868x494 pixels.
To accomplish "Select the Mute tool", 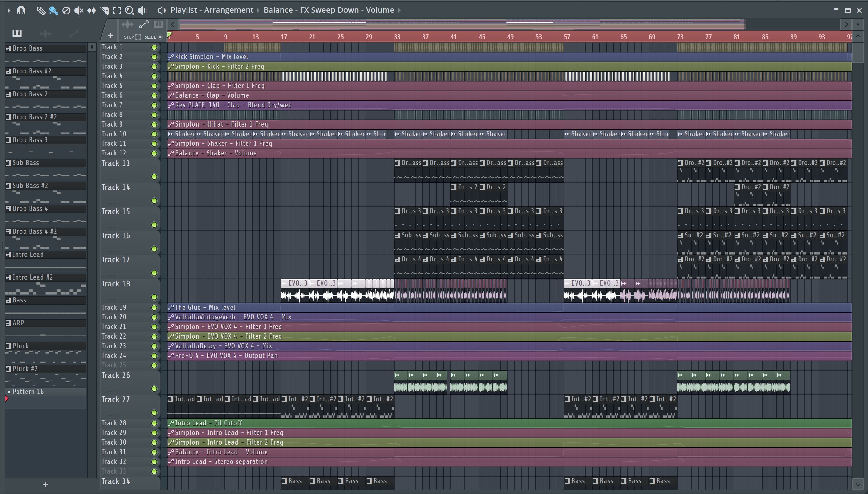I will pyautogui.click(x=79, y=11).
